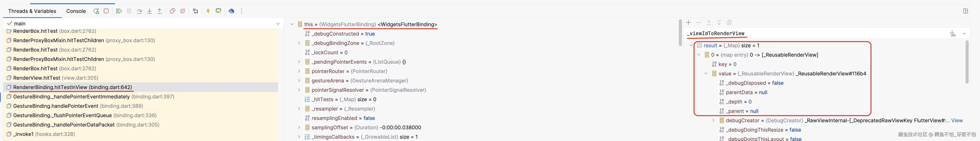Collapse the result Map node
Image resolution: width=980 pixels, height=141 pixels.
691,45
